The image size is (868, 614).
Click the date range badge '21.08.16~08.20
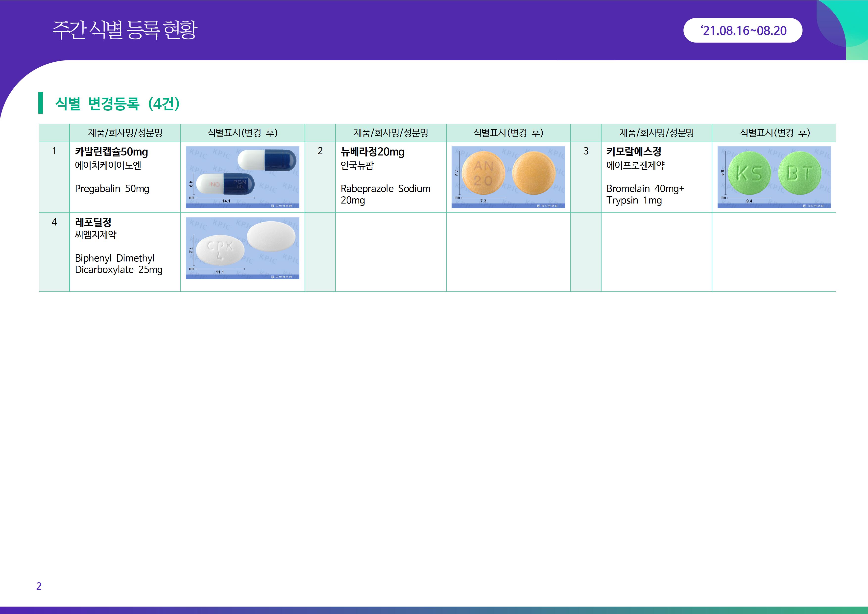point(743,30)
